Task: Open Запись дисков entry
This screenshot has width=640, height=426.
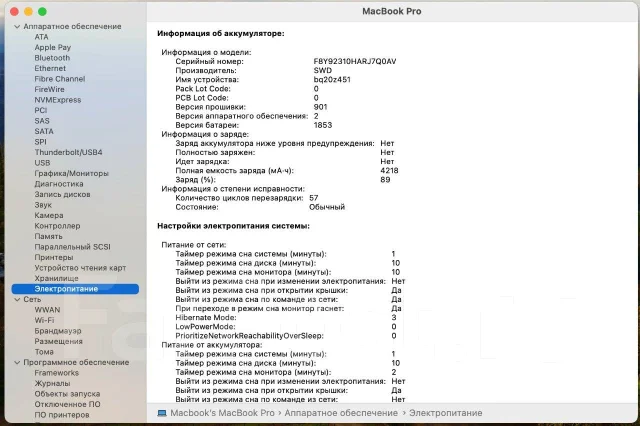Action: pos(62,195)
